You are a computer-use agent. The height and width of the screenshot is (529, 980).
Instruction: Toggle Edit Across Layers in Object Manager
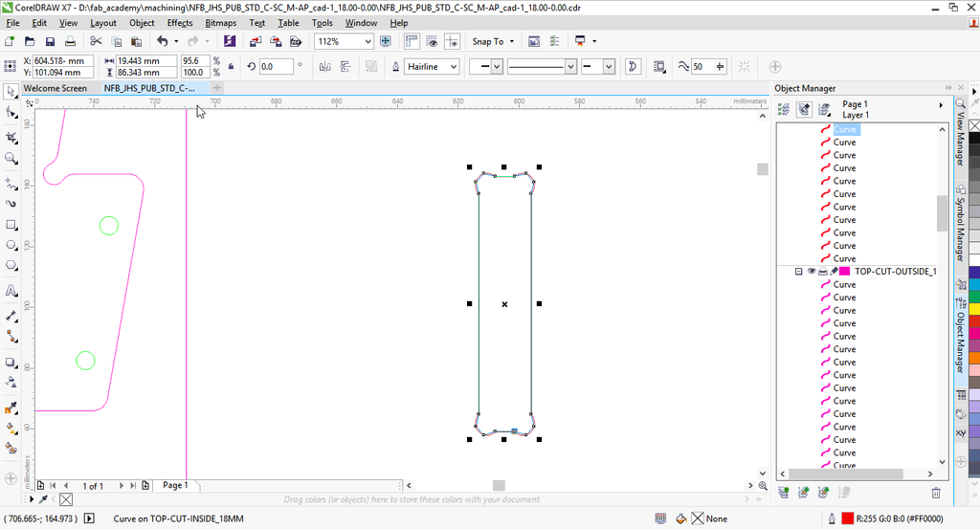(804, 110)
